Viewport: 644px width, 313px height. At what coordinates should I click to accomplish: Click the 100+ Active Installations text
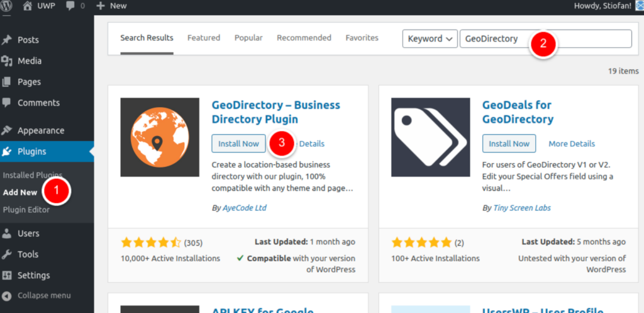436,258
